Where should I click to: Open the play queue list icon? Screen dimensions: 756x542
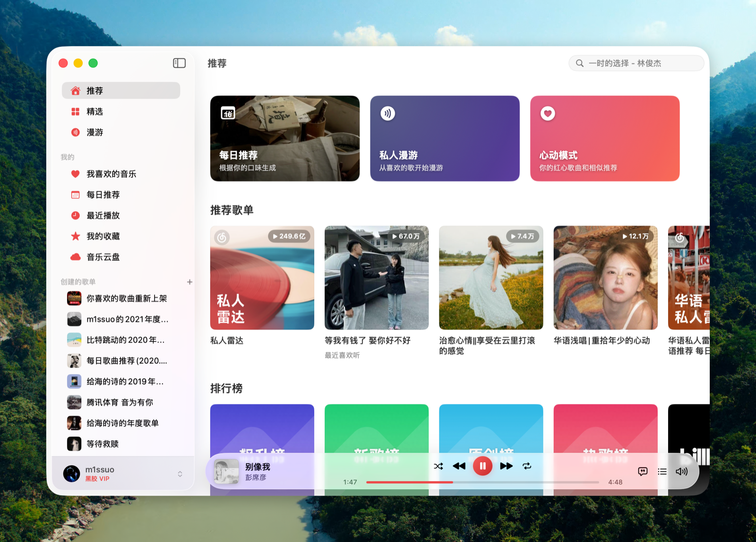(x=662, y=471)
